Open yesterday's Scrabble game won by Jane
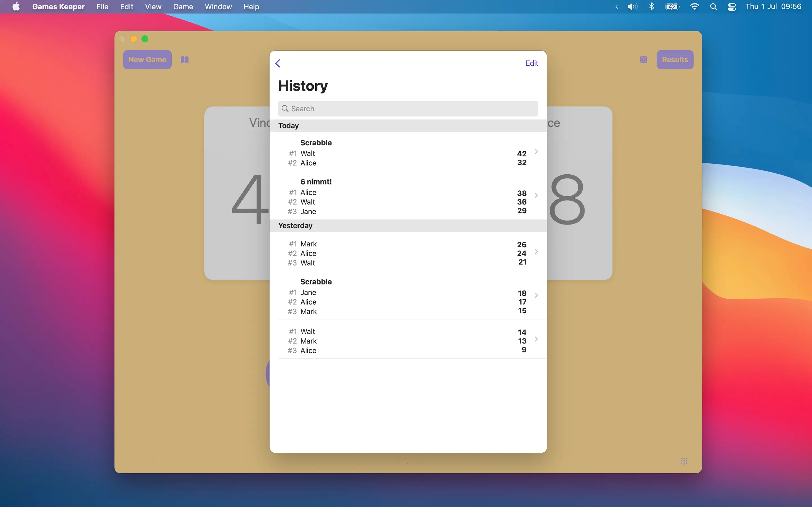812x507 pixels. [x=408, y=296]
